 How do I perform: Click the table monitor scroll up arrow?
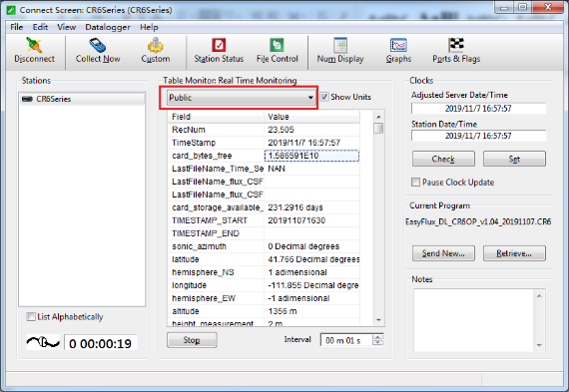378,117
